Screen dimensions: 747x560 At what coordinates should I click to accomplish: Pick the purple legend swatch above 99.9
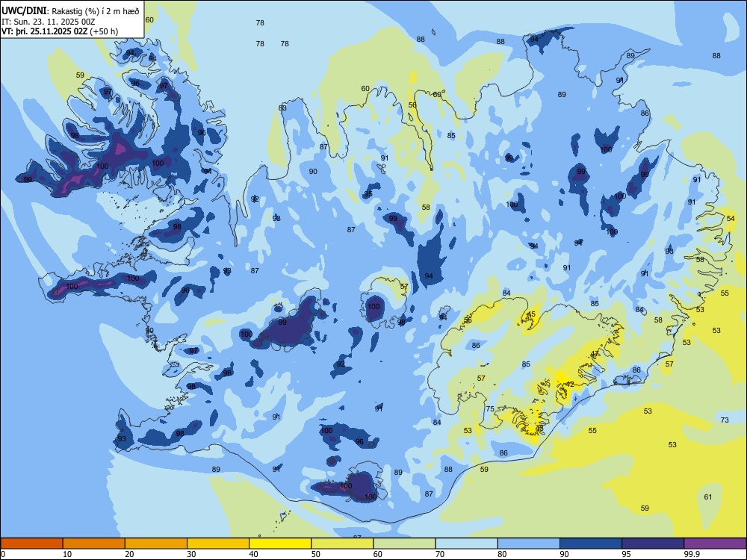point(715,544)
